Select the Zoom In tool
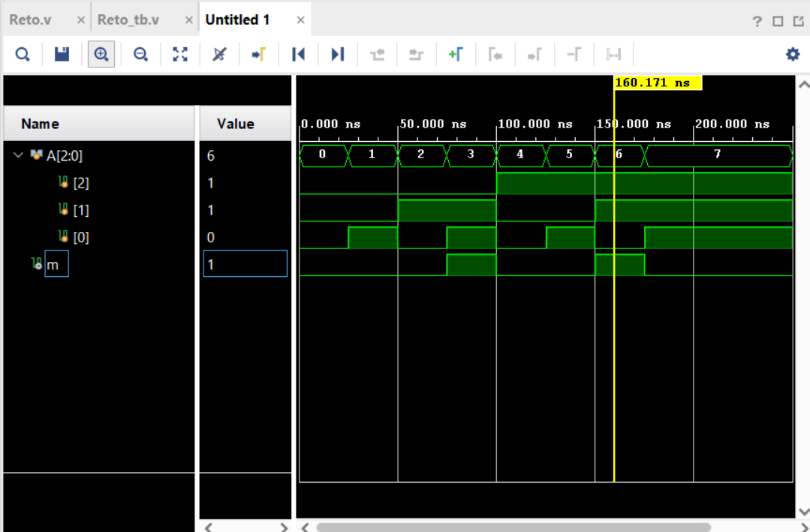810x532 pixels. pos(101,53)
